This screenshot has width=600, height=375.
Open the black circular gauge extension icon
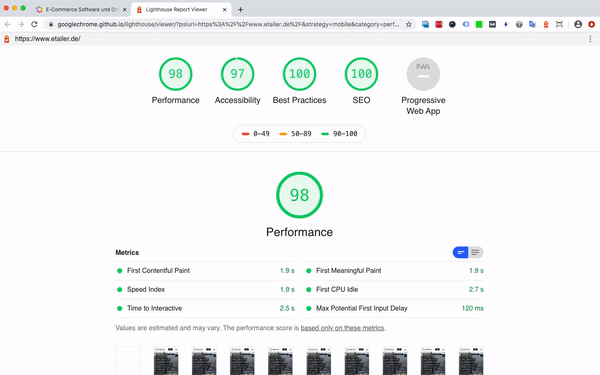pos(452,24)
